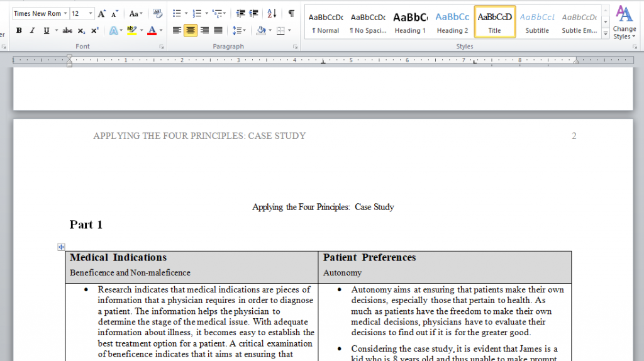Click the Clear Formatting icon
Screen dimensions: 644x361
pos(157,14)
